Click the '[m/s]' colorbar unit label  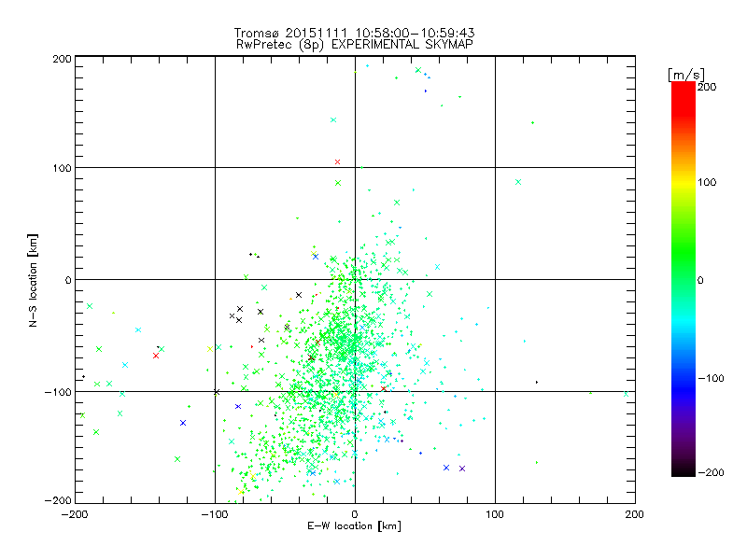686,75
